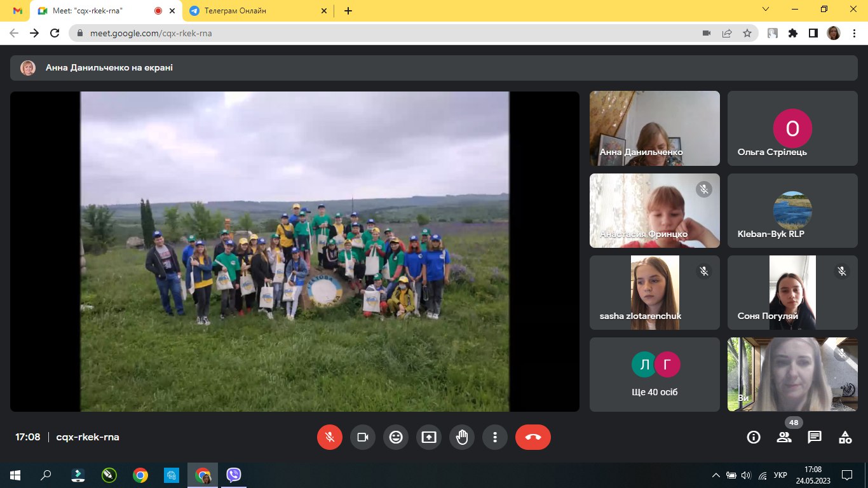Image resolution: width=868 pixels, height=488 pixels.
Task: Open the more options three-dot menu
Action: coord(495,437)
